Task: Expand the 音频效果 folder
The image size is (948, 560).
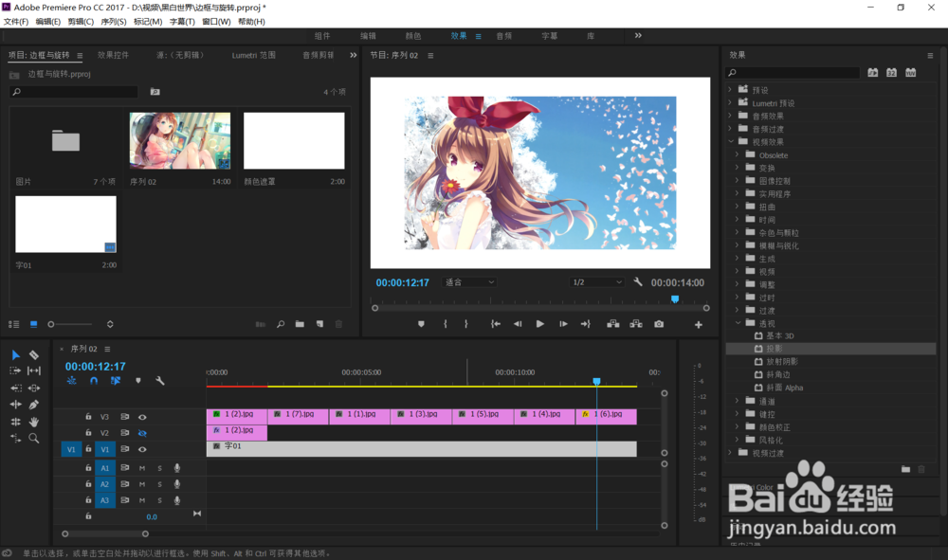Action: 730,116
